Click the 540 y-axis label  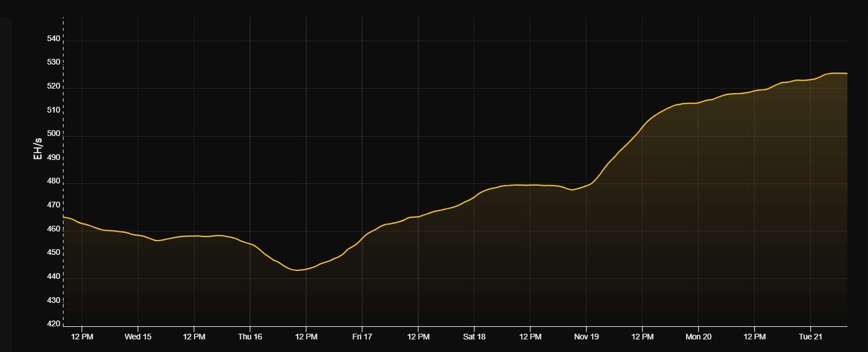tap(53, 39)
